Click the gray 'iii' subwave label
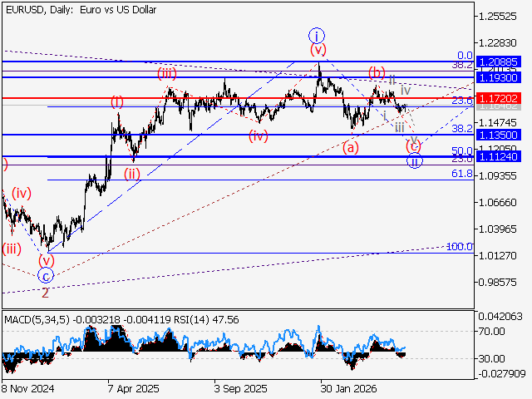The height and width of the screenshot is (399, 532). pos(400,128)
